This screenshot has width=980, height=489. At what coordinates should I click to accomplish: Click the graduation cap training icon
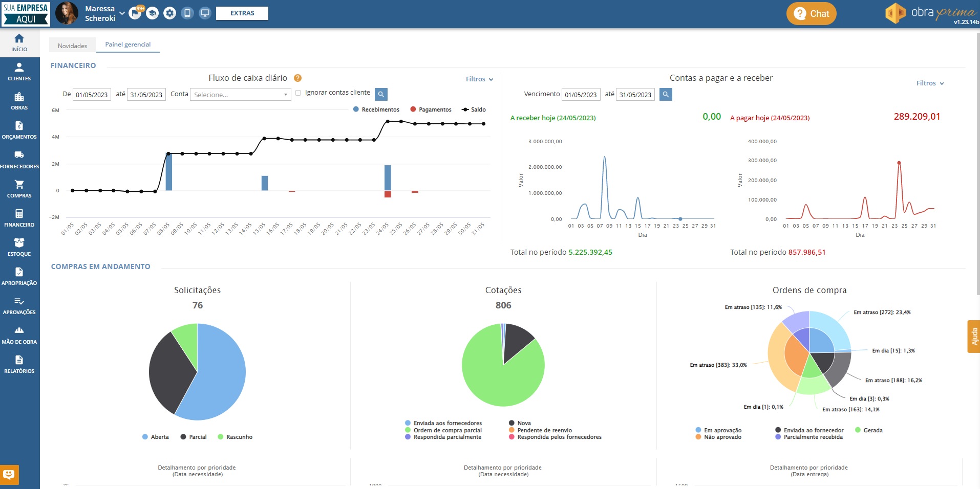(x=153, y=13)
